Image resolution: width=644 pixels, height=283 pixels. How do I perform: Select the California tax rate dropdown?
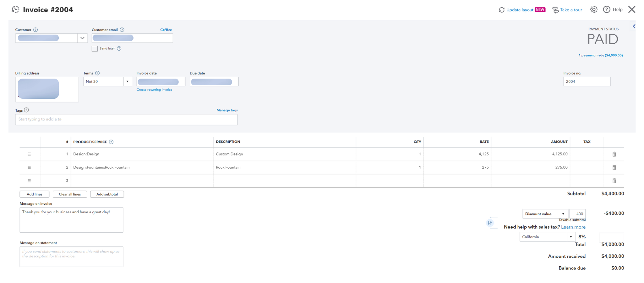547,237
